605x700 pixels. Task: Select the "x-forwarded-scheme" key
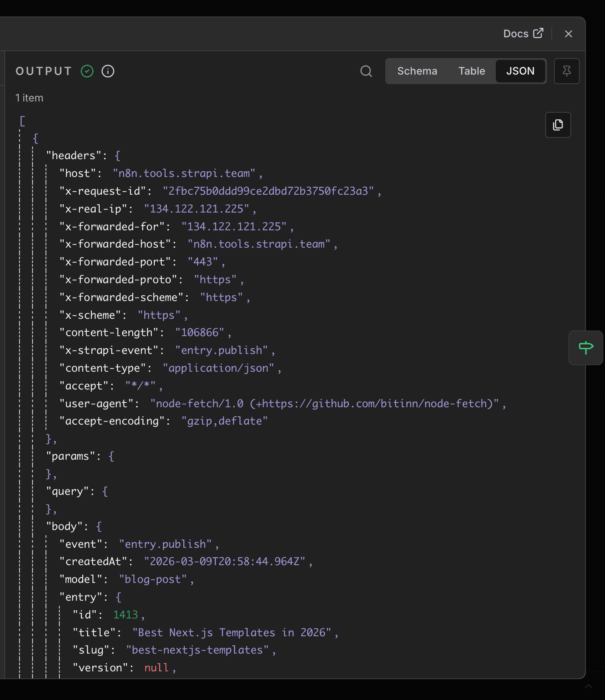[x=121, y=298]
